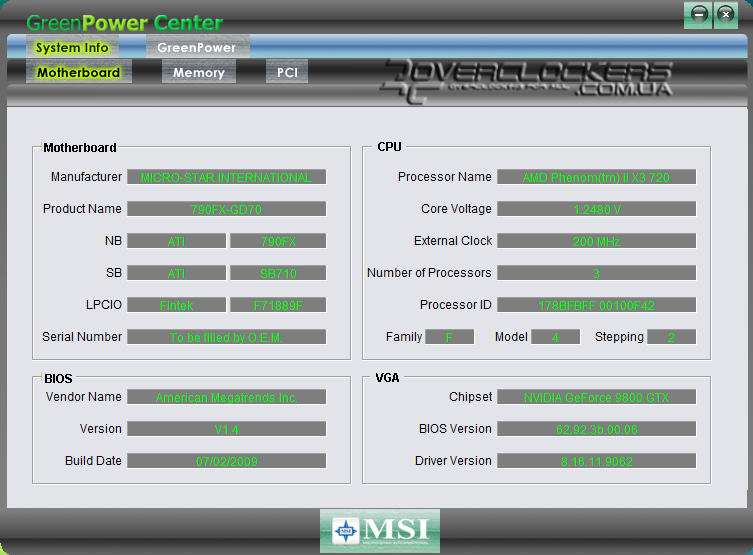Click the Processor Name AMD Phenom II X3 720
This screenshot has height=555, width=753.
(596, 177)
